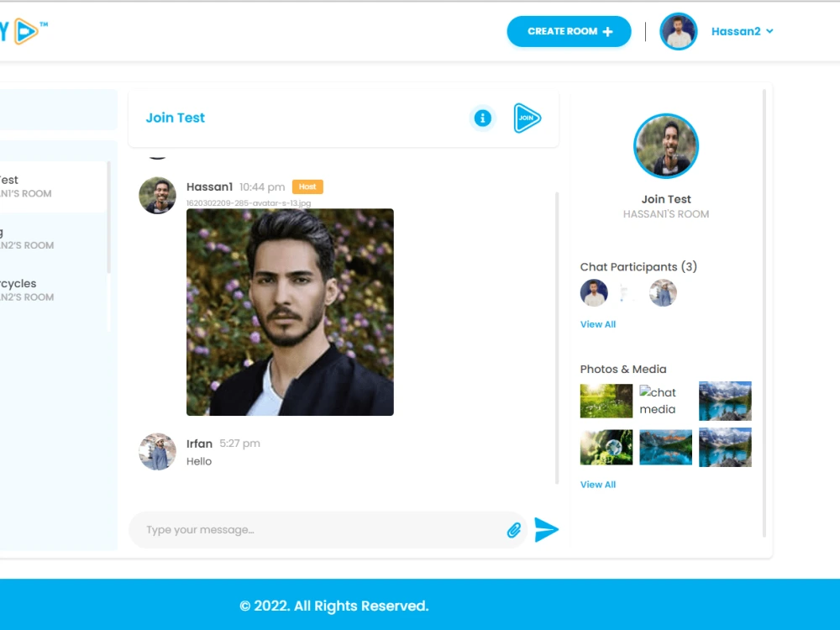Click the 'Hello' message text

click(x=199, y=461)
